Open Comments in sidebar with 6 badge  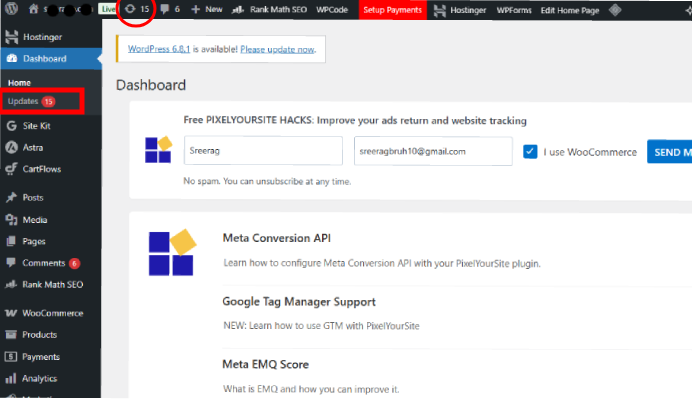(51, 263)
